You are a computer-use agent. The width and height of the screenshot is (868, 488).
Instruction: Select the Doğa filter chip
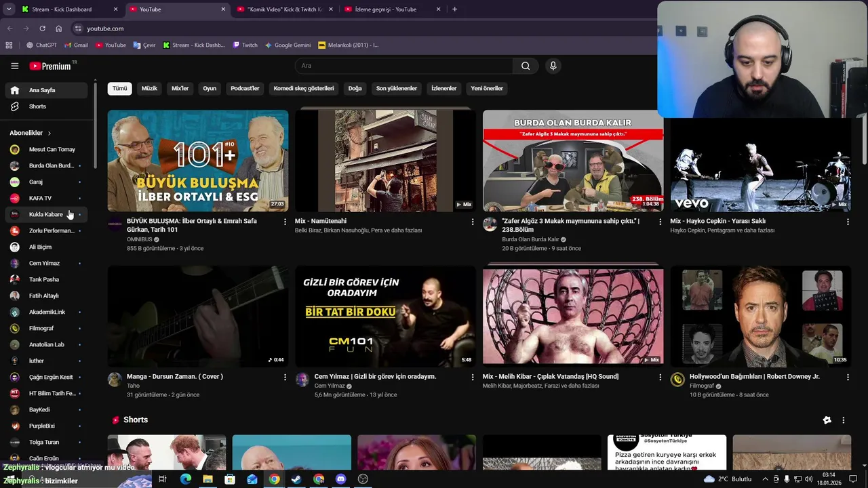[x=355, y=88]
